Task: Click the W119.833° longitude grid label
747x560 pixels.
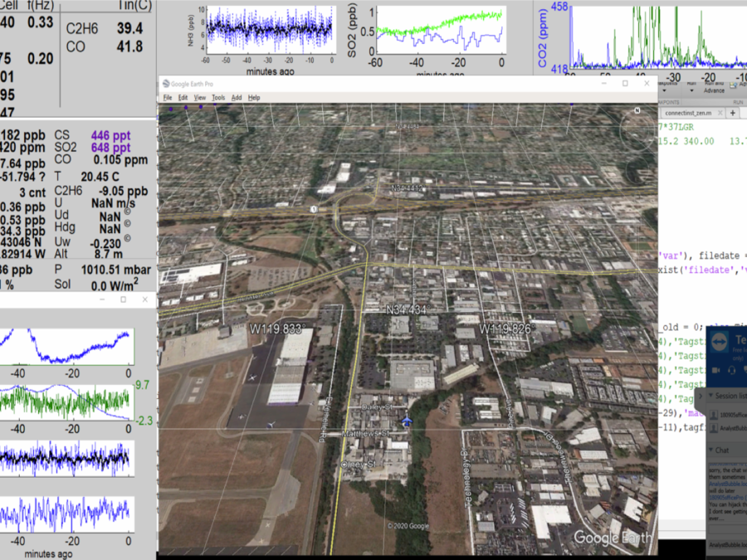Action: click(278, 329)
